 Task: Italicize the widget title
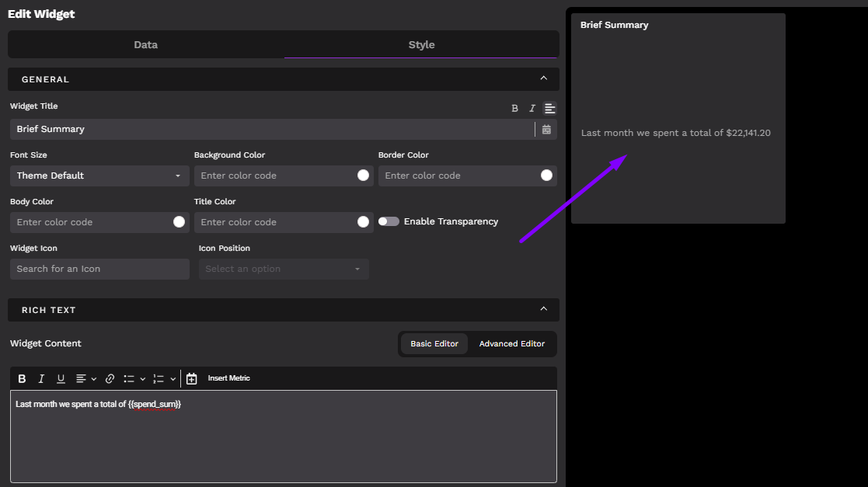532,109
